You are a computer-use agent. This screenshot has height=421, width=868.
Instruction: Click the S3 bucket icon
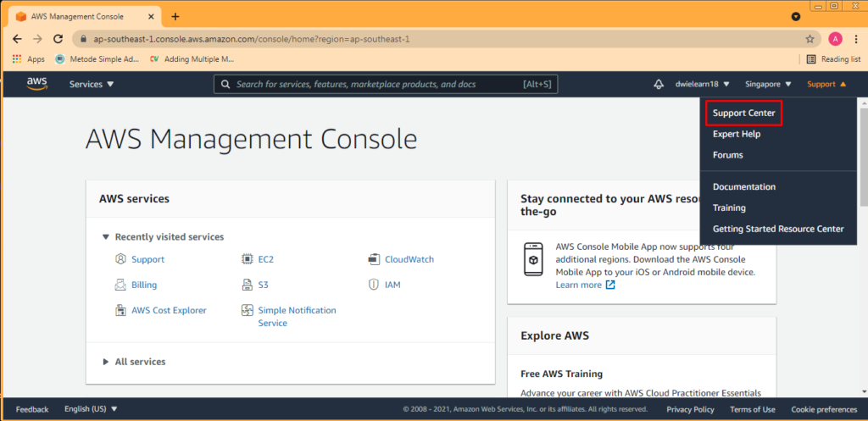(247, 285)
